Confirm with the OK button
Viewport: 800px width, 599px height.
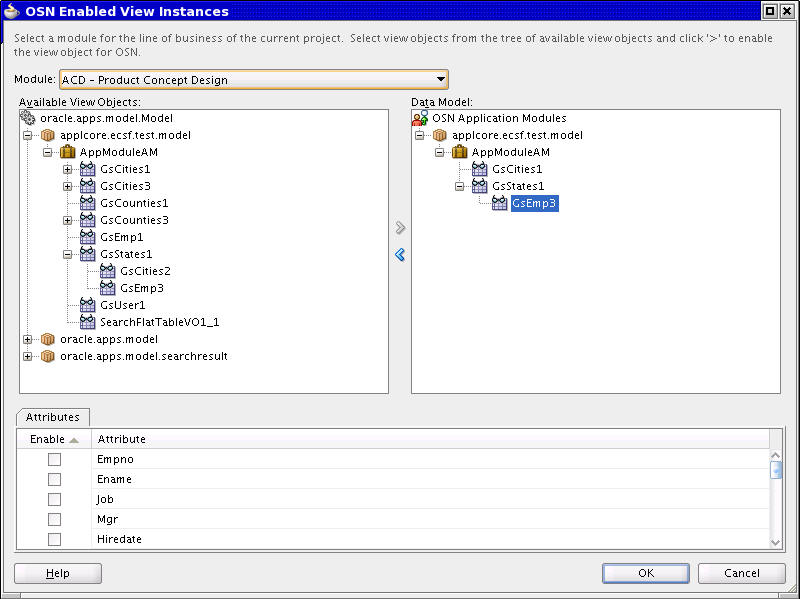pyautogui.click(x=645, y=573)
